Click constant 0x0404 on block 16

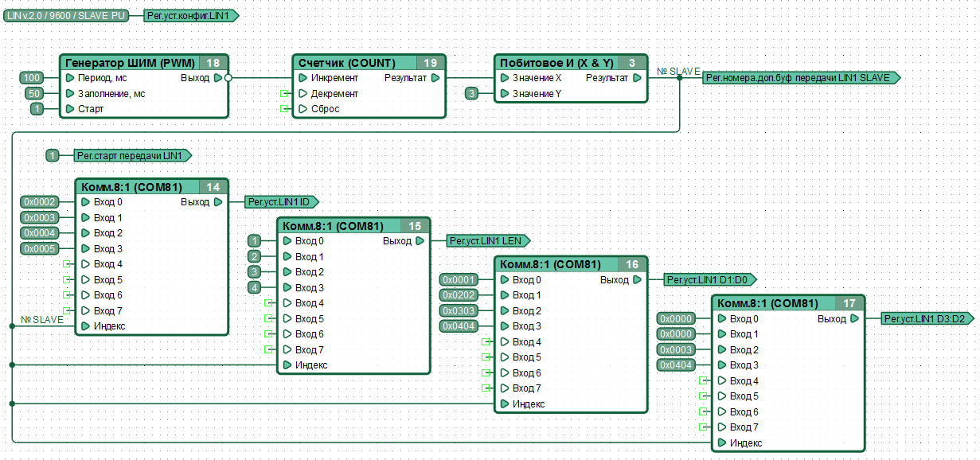[x=459, y=326]
